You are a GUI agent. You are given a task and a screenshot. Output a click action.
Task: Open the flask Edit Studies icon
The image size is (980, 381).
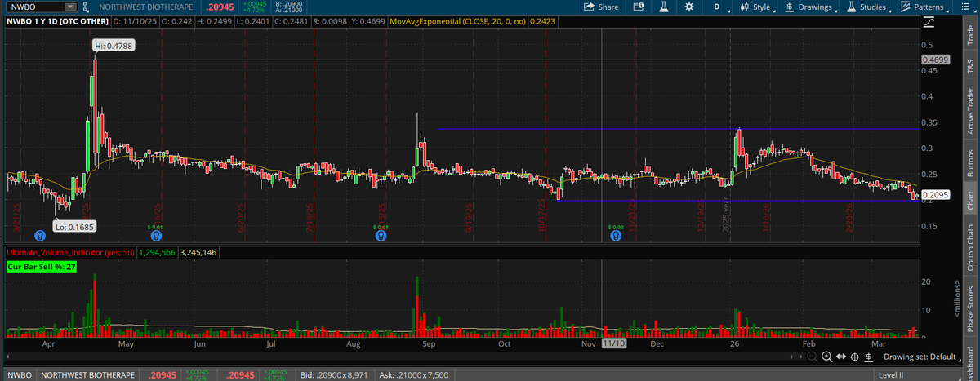click(664, 7)
